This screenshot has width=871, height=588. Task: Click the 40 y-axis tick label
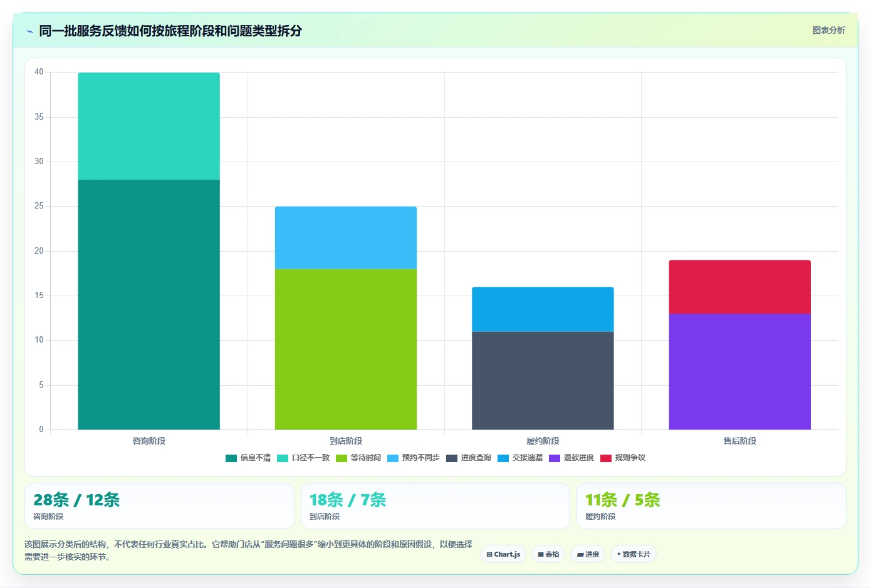coord(39,72)
